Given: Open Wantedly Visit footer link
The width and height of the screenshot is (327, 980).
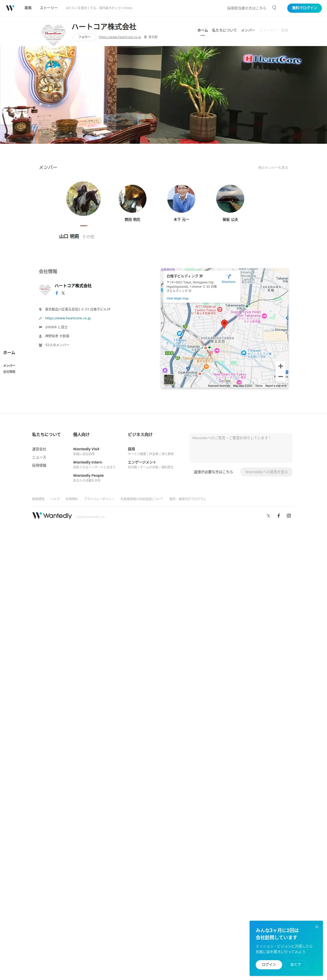Looking at the screenshot, I should (86, 449).
